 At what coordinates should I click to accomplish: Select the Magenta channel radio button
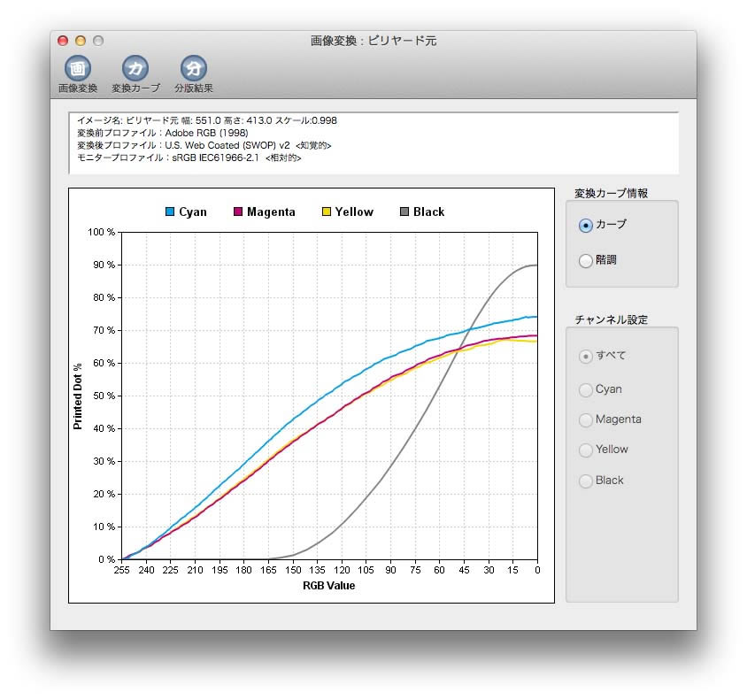pyautogui.click(x=585, y=419)
